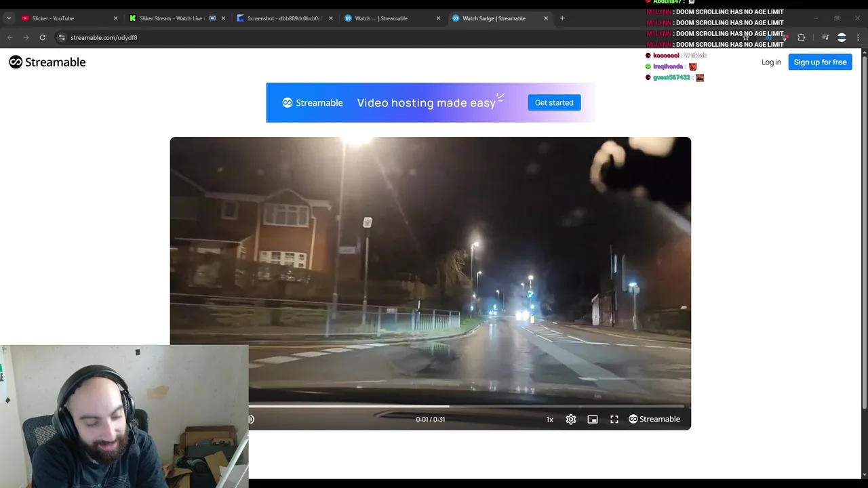Go forward to next page

tap(26, 37)
